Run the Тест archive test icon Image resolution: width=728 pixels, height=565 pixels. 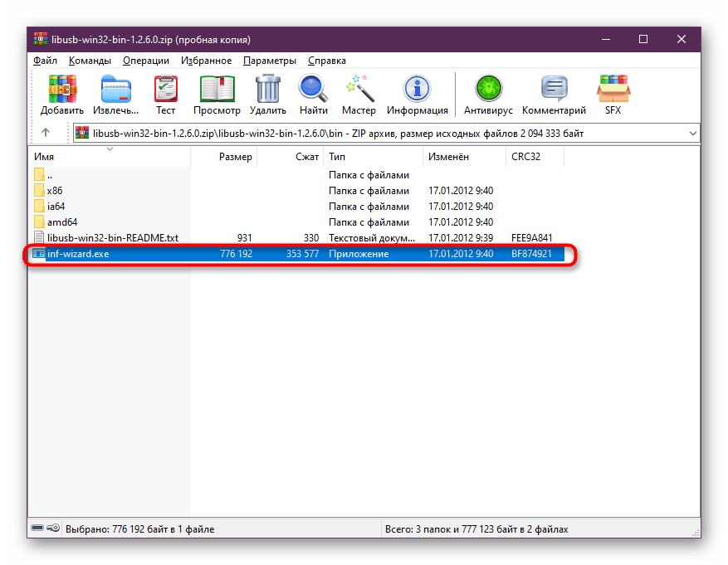166,89
